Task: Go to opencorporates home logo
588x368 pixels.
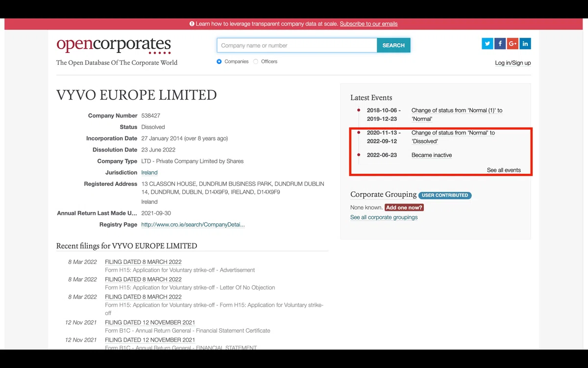Action: click(x=114, y=46)
